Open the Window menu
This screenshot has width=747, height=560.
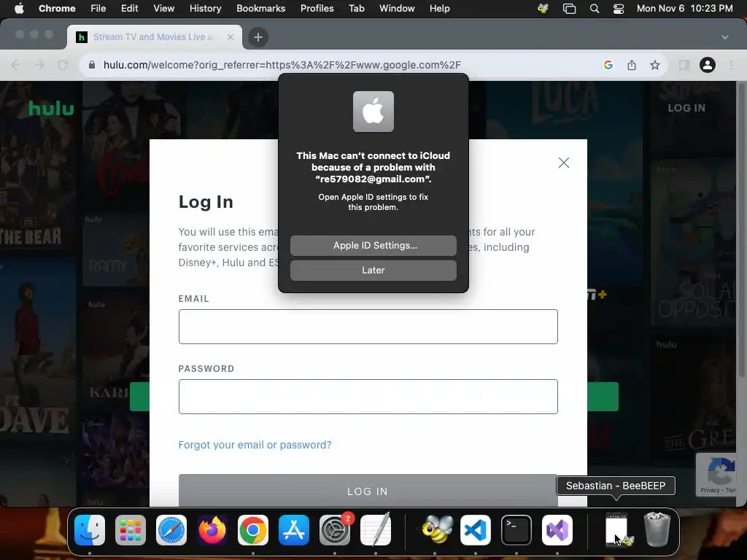click(x=397, y=9)
